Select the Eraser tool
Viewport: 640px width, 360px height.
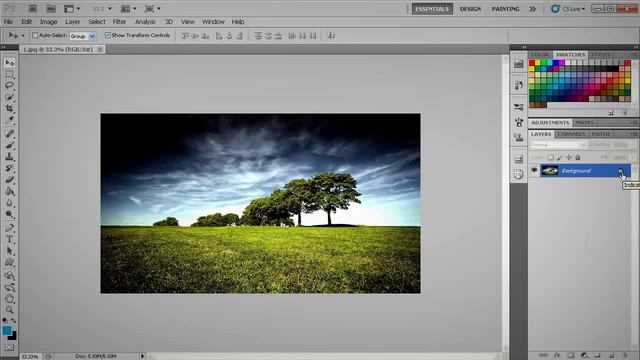[x=9, y=179]
